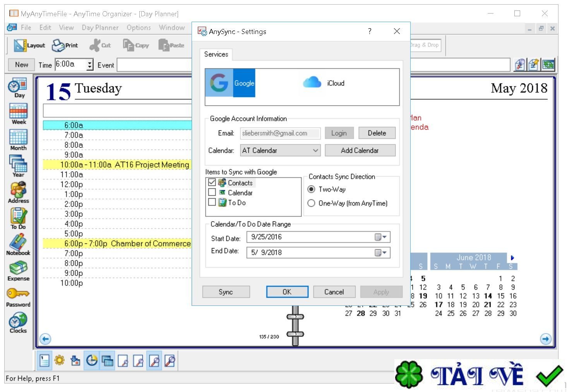
Task: Show the Year view from the sidebar
Action: click(18, 166)
